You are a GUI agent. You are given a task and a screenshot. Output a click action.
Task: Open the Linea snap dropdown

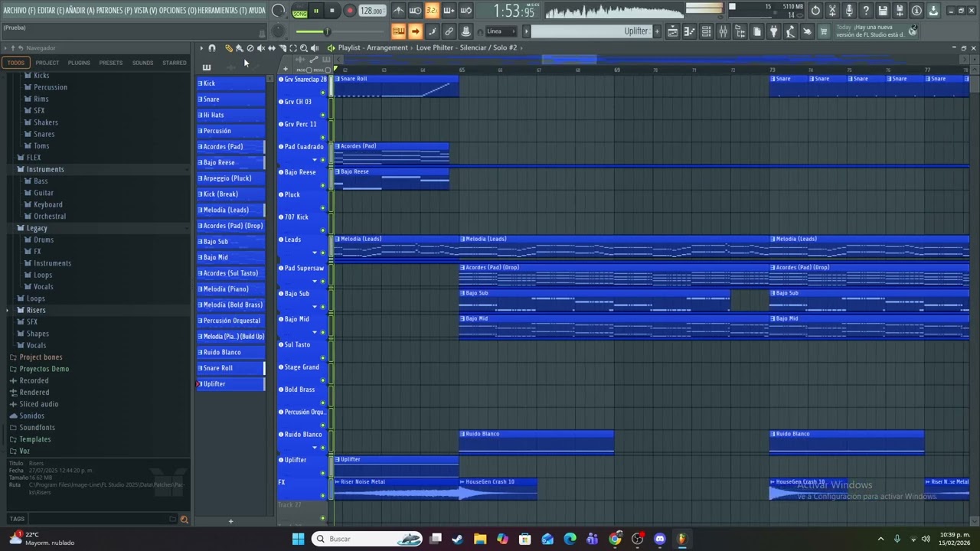(501, 31)
